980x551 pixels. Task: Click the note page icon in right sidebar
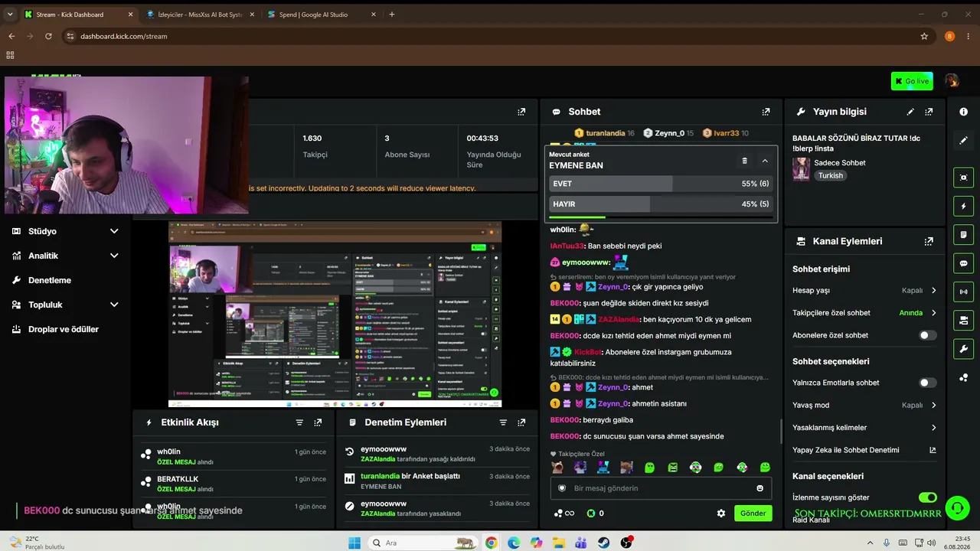click(963, 235)
